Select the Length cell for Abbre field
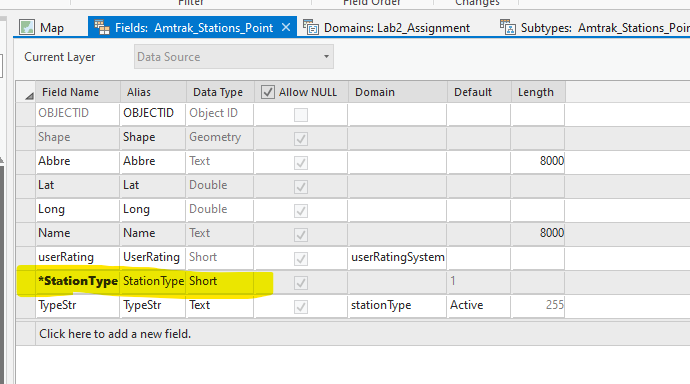The height and width of the screenshot is (384, 690). click(538, 161)
